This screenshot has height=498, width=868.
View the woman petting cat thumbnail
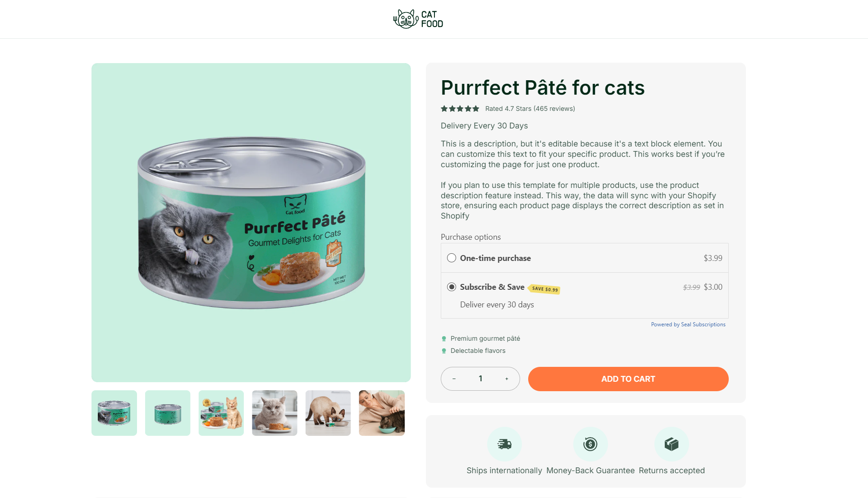(382, 413)
